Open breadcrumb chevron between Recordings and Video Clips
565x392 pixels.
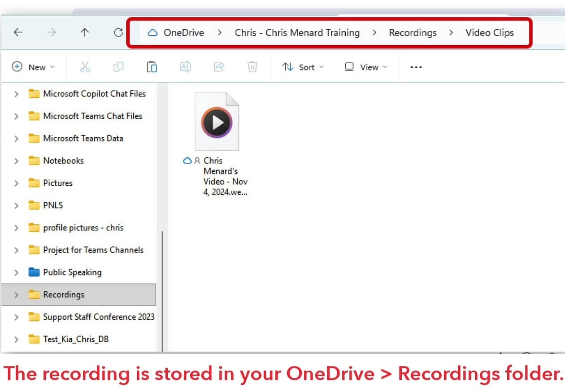[x=451, y=33]
